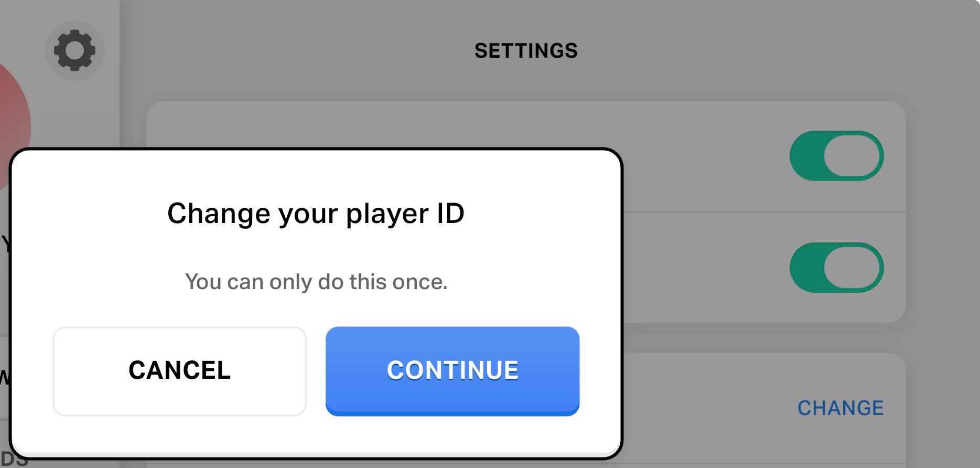
Task: Confirm with the blue CONTINUE button
Action: [x=452, y=370]
